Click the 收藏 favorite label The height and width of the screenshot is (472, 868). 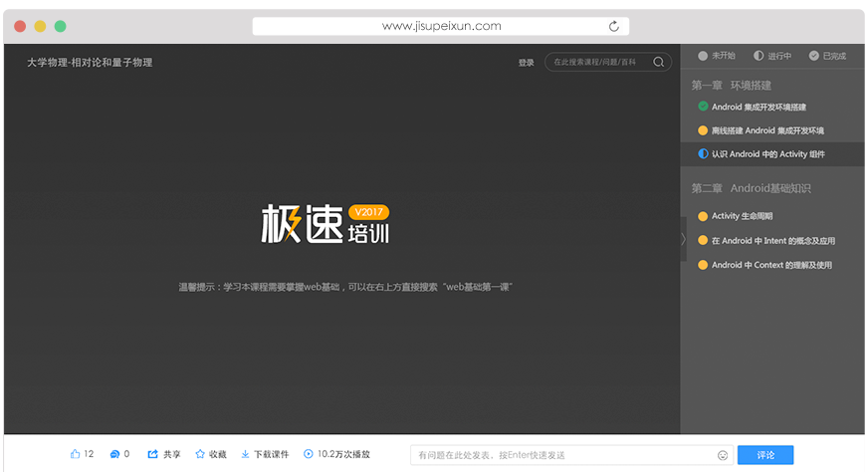pyautogui.click(x=218, y=454)
